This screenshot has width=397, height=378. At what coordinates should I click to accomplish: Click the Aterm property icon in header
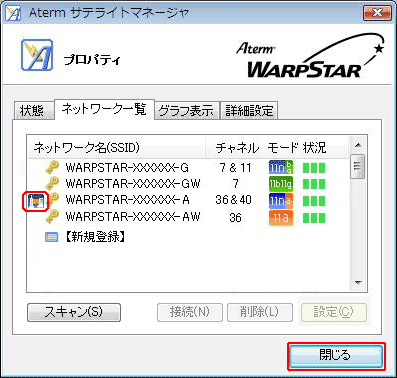tap(37, 55)
